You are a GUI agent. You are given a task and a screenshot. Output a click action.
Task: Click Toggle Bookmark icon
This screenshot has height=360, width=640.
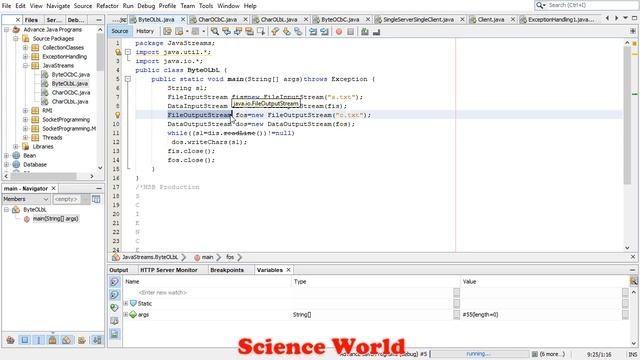tap(298, 31)
